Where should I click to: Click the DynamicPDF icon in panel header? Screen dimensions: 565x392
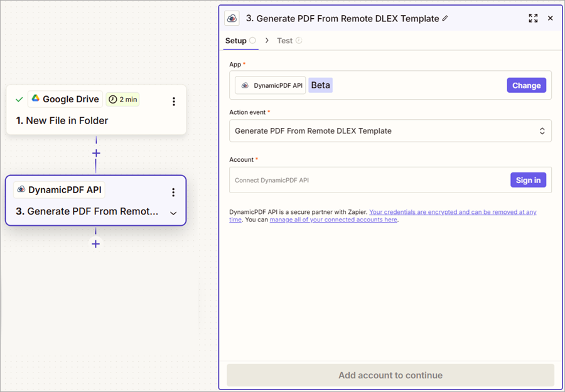232,18
